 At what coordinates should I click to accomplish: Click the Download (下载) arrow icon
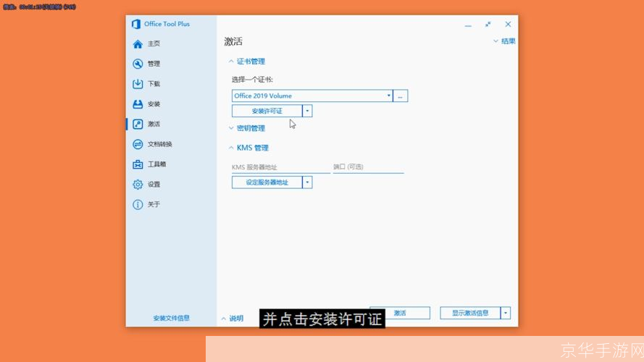(x=138, y=84)
